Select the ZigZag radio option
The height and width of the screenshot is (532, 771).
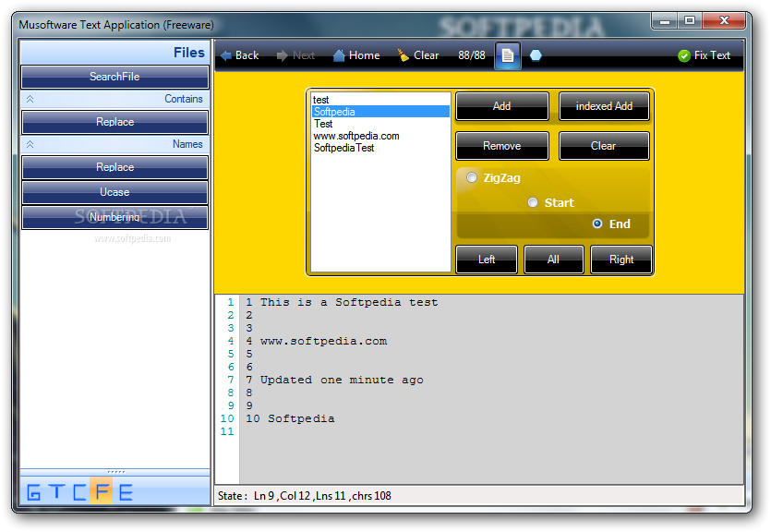pyautogui.click(x=494, y=177)
